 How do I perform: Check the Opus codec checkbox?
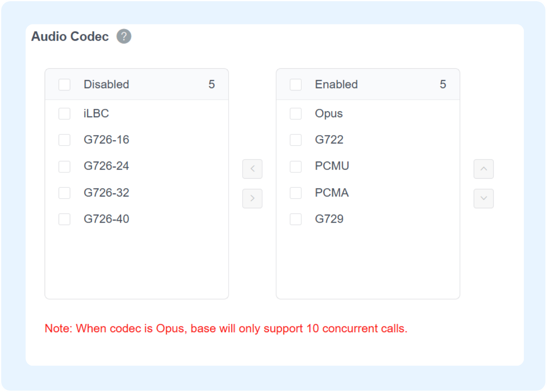[x=296, y=114]
